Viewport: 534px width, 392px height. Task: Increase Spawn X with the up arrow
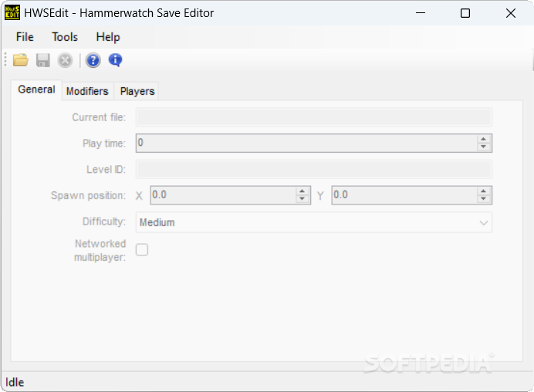click(x=302, y=191)
